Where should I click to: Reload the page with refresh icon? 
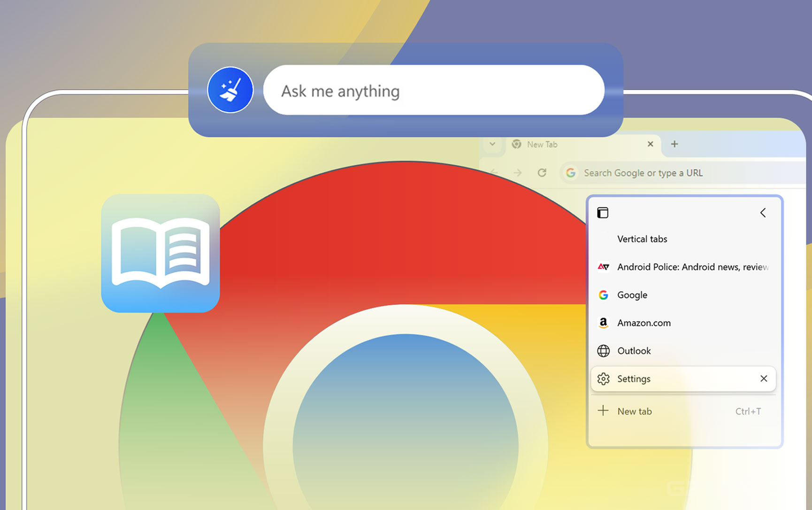[542, 173]
